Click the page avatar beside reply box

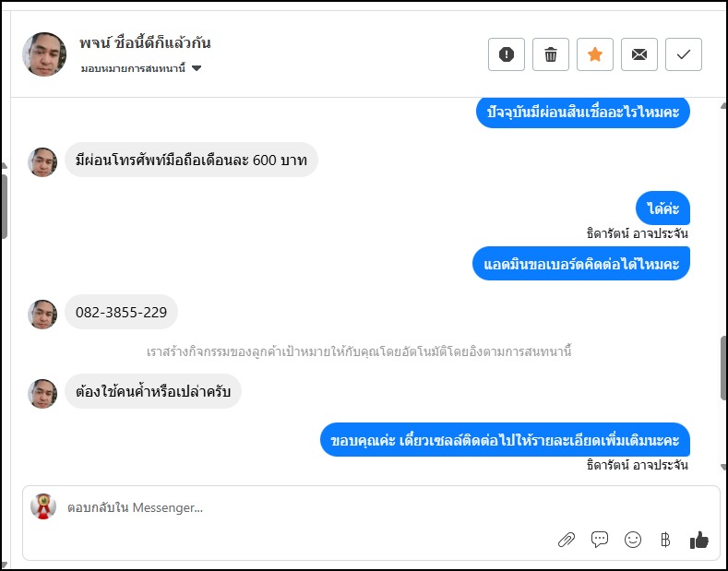(x=43, y=506)
